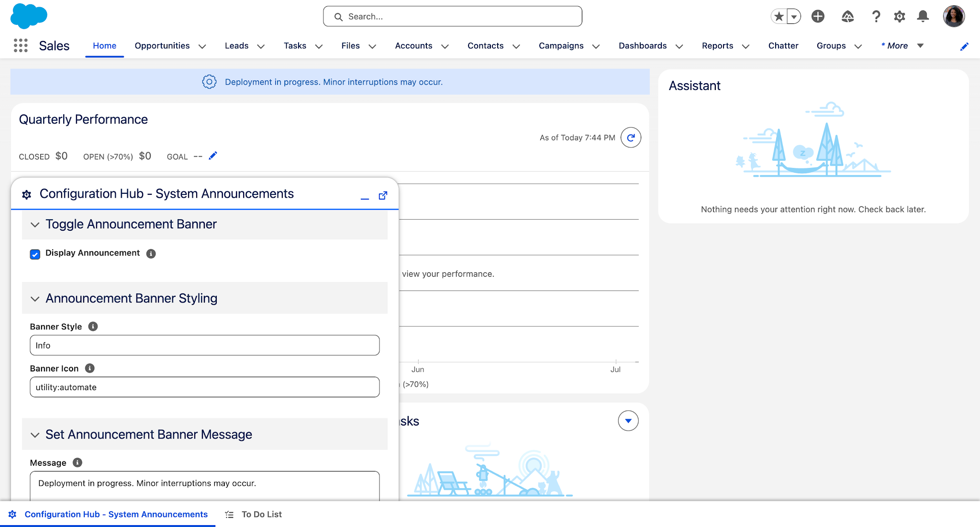Click the Salesforce Setup gear icon
980x527 pixels.
899,16
